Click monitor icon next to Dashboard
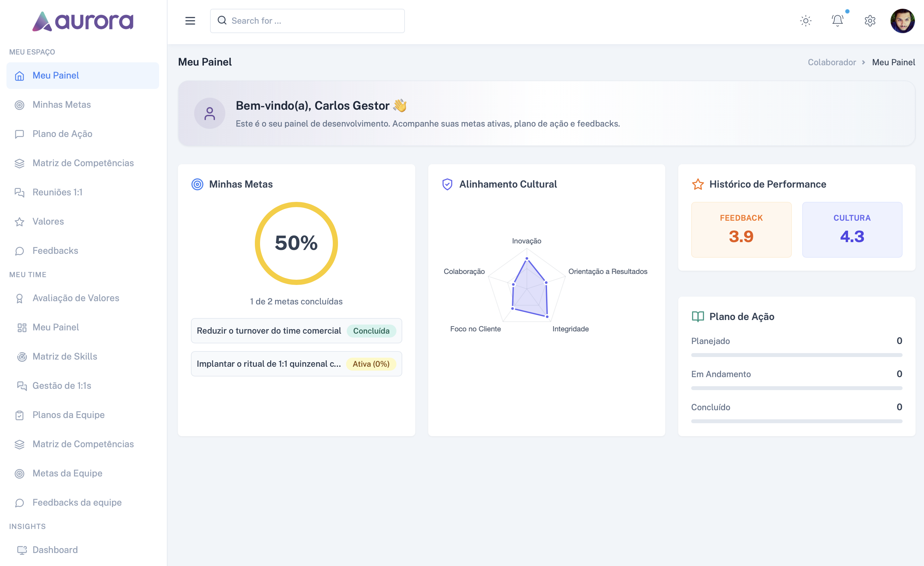Screen dimensions: 924x566 22,550
